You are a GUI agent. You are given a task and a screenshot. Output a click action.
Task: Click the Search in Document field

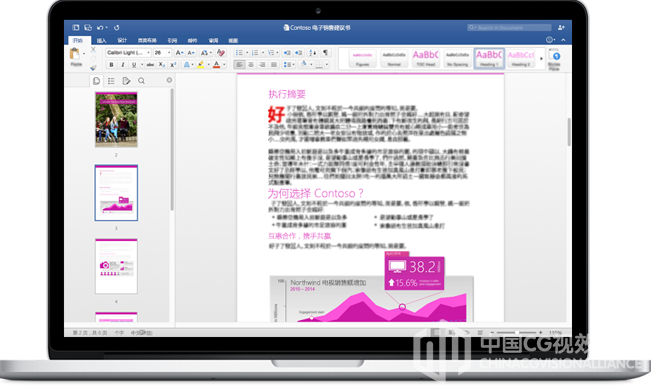(509, 27)
